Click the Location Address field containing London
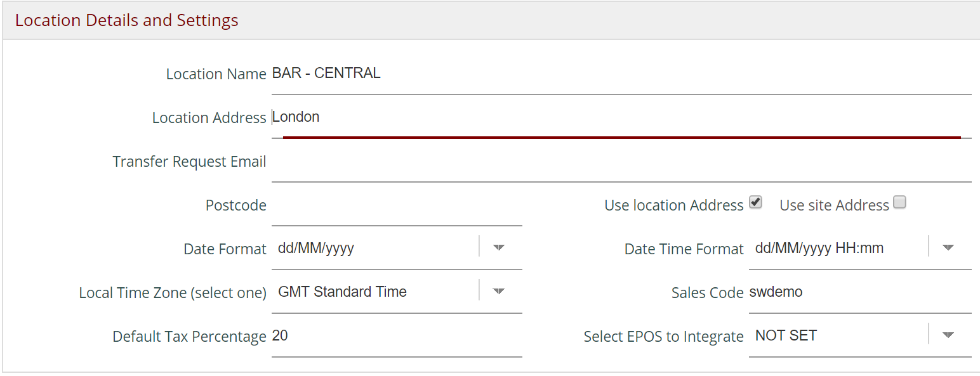 444,117
